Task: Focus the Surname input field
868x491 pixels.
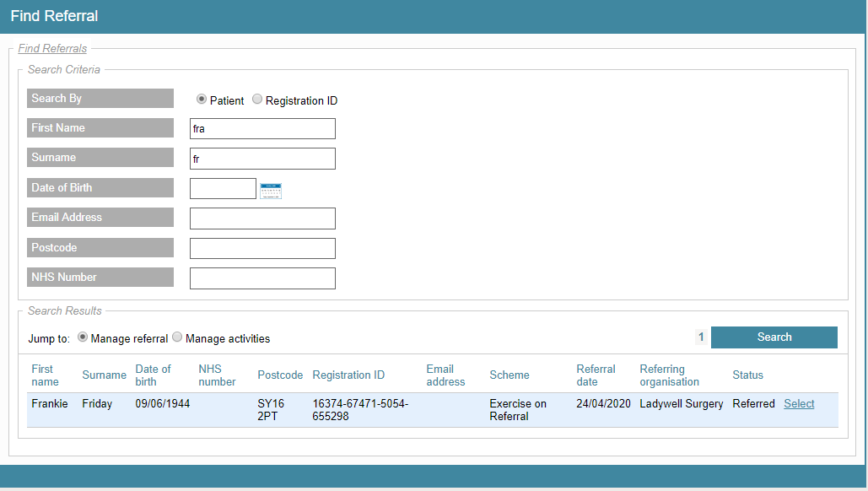Action: coord(262,159)
